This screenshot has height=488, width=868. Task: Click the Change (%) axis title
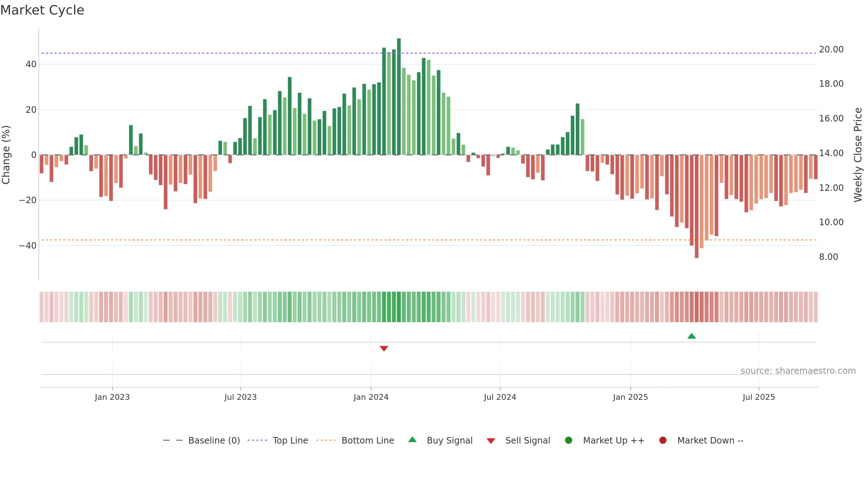tap(6, 155)
